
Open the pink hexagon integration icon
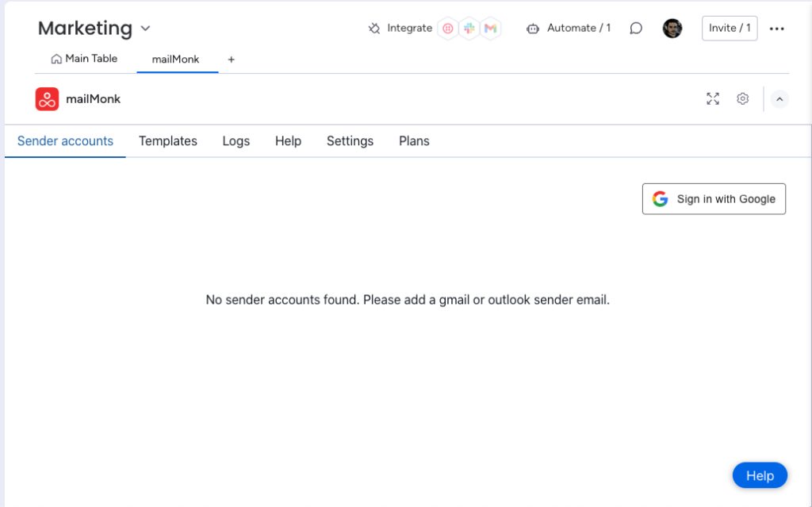[x=448, y=29]
